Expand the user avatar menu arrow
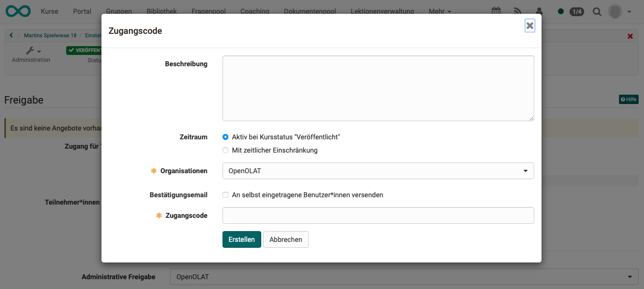 tap(630, 11)
